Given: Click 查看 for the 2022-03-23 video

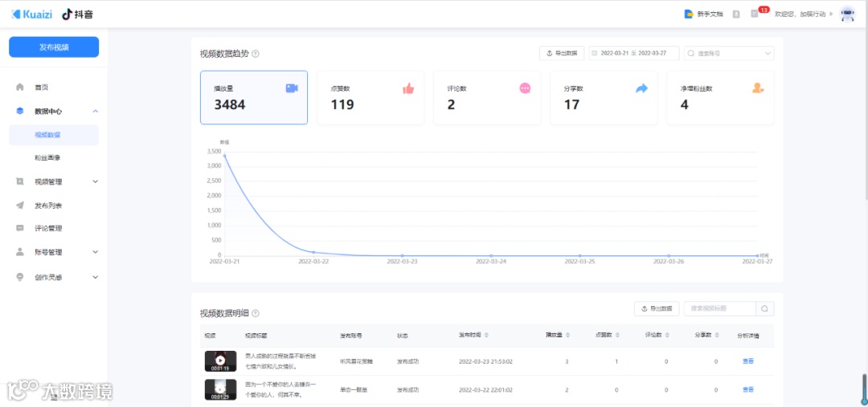Looking at the screenshot, I should [748, 361].
